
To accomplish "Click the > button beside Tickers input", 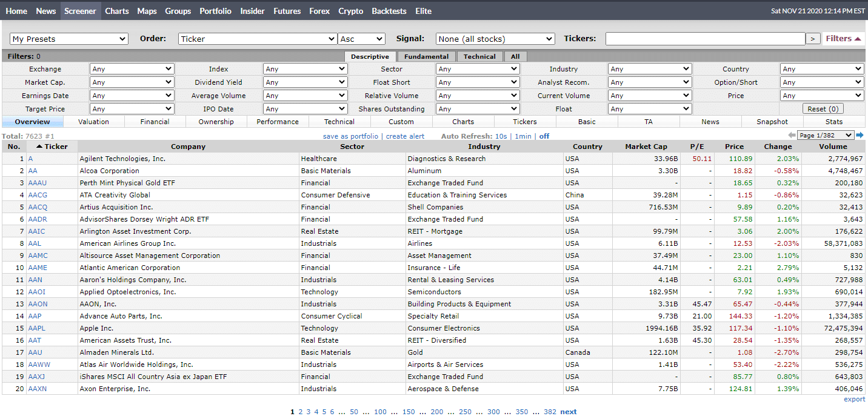I will pyautogui.click(x=813, y=39).
